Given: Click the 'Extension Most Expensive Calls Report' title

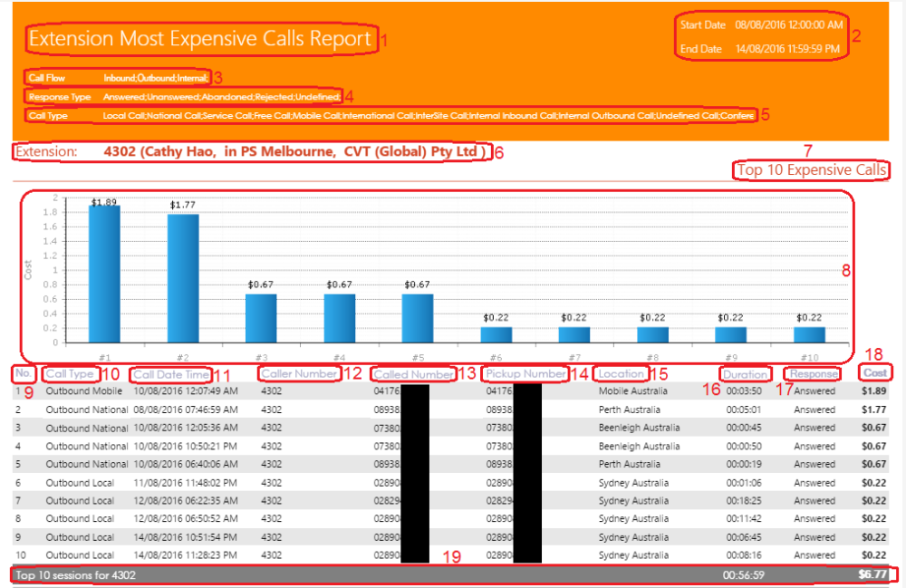Looking at the screenshot, I should 200,39.
